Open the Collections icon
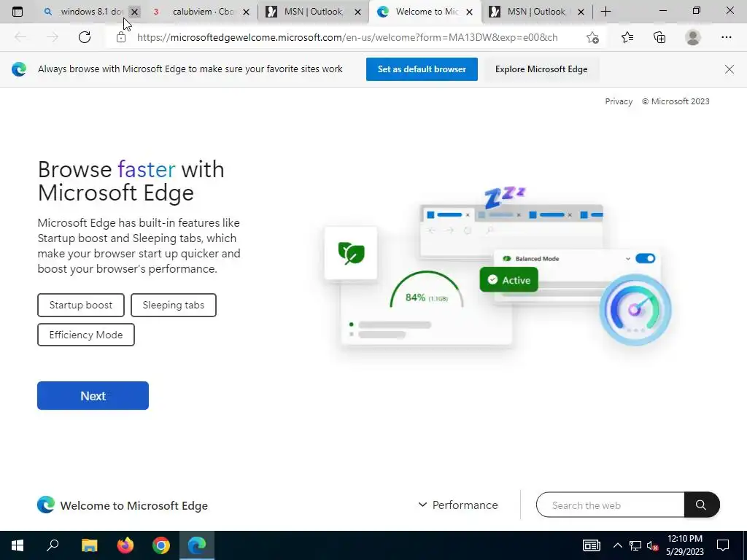 click(x=659, y=37)
